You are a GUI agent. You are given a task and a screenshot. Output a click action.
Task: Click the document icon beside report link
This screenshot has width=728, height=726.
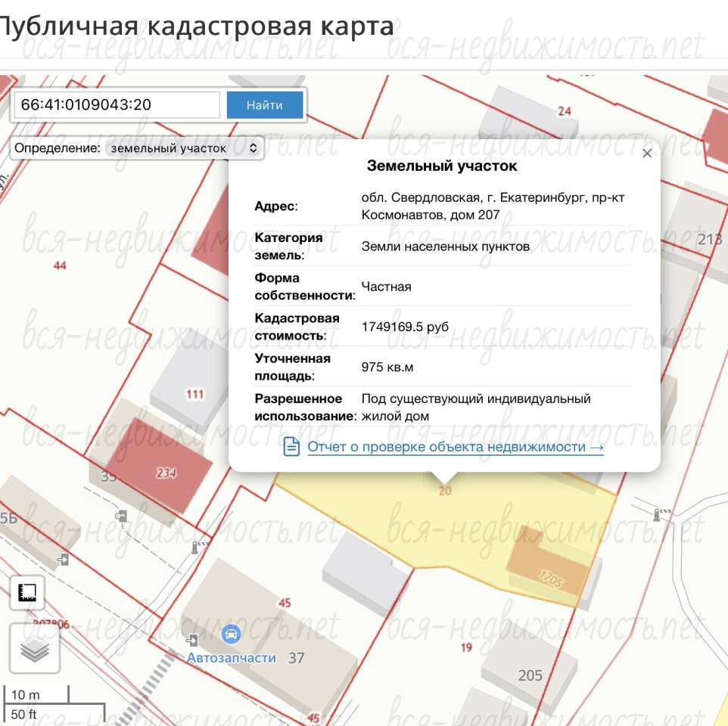[291, 447]
